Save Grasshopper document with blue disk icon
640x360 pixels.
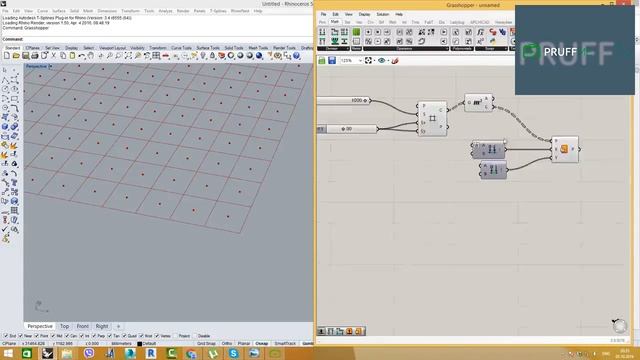pyautogui.click(x=332, y=60)
